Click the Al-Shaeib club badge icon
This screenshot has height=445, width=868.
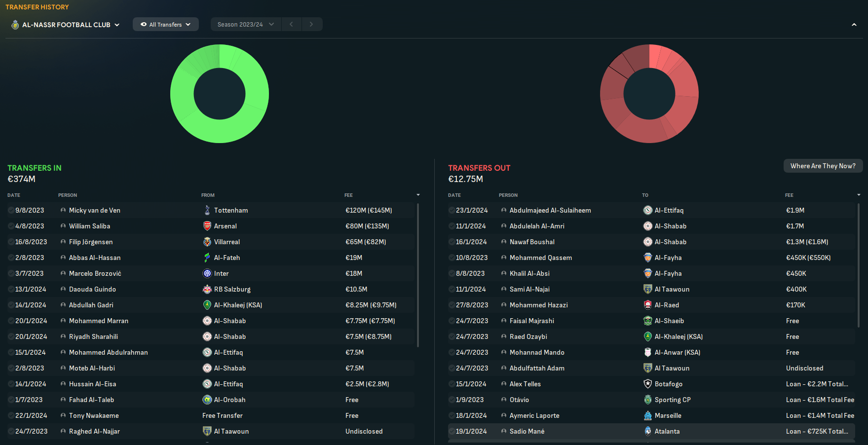[648, 321]
